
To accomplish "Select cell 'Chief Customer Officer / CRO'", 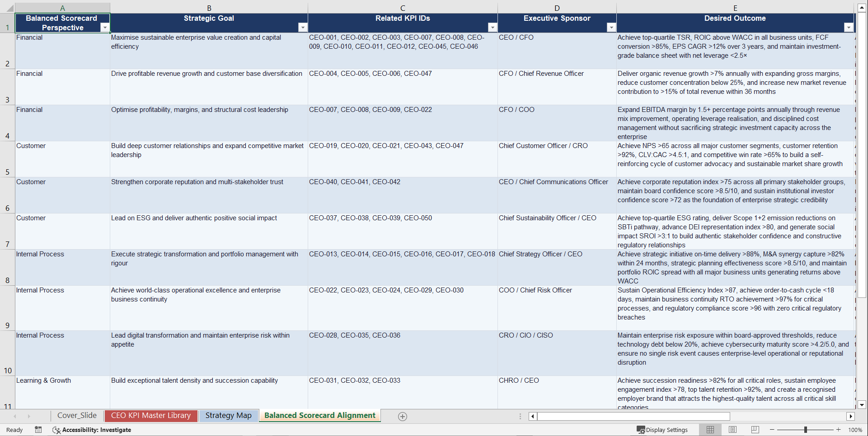I will coord(557,159).
